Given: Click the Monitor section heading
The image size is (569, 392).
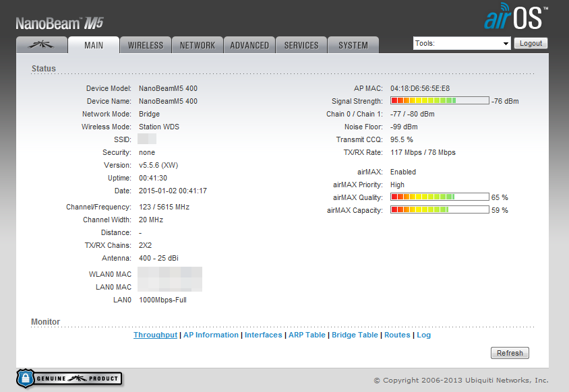Looking at the screenshot, I should coord(45,322).
